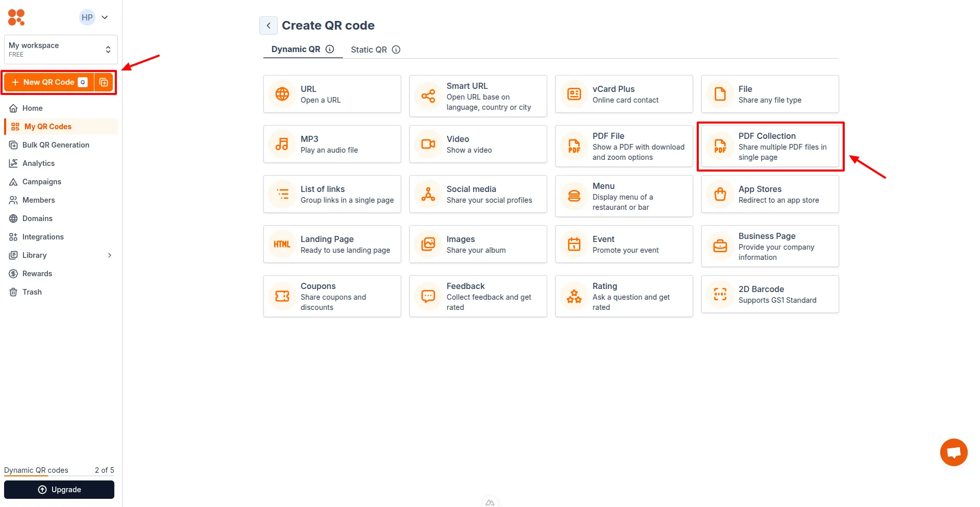Open Members in the sidebar
The height and width of the screenshot is (507, 980).
click(x=61, y=200)
